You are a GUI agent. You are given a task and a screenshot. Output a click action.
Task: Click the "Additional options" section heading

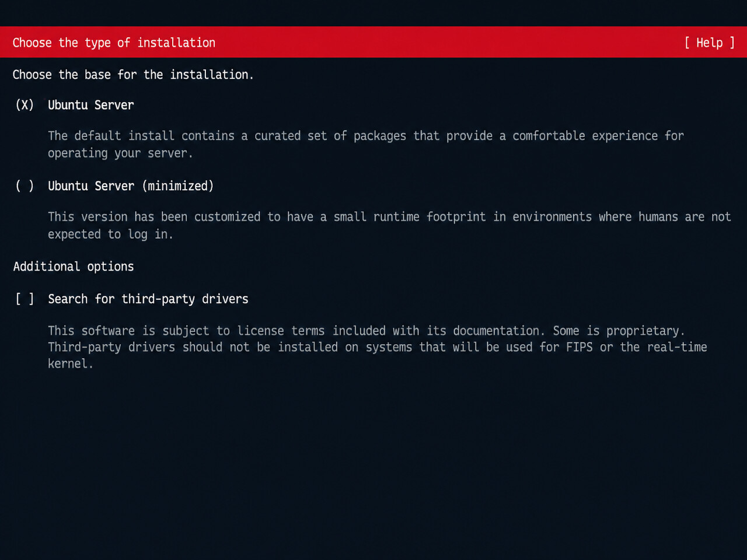coord(74,267)
